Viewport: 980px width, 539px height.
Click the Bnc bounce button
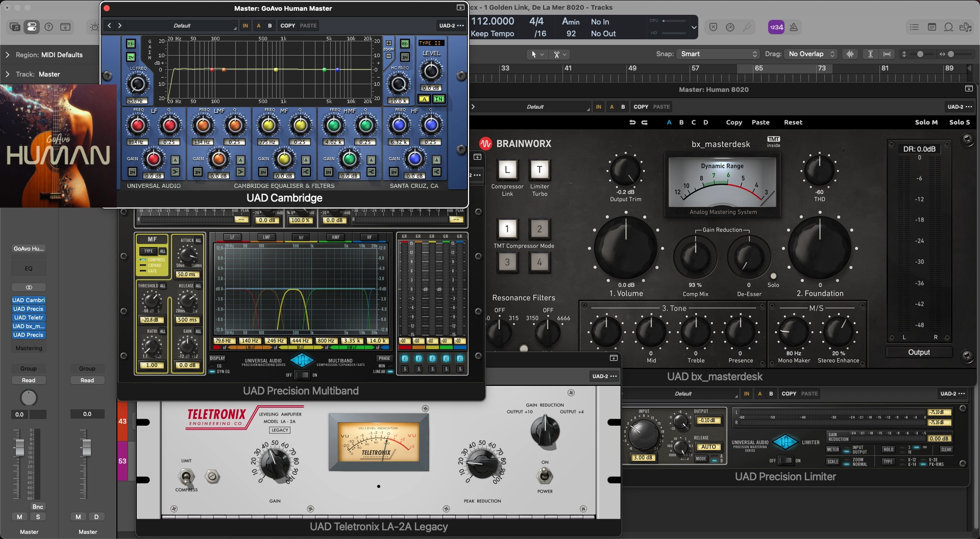pos(38,507)
